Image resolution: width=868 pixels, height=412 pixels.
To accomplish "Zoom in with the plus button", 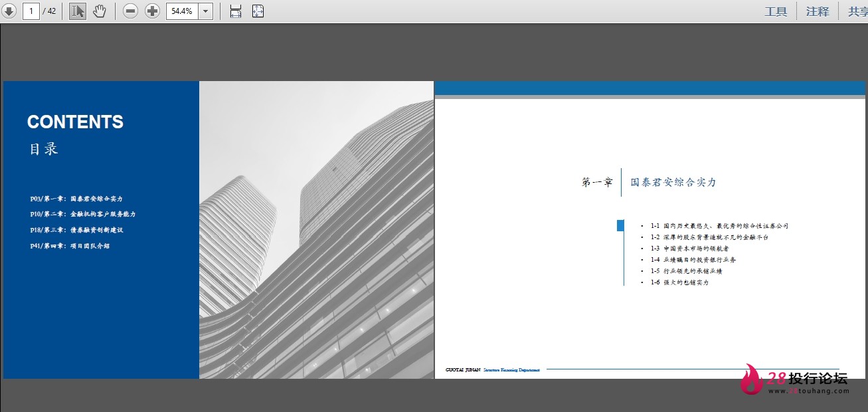I will click(153, 11).
